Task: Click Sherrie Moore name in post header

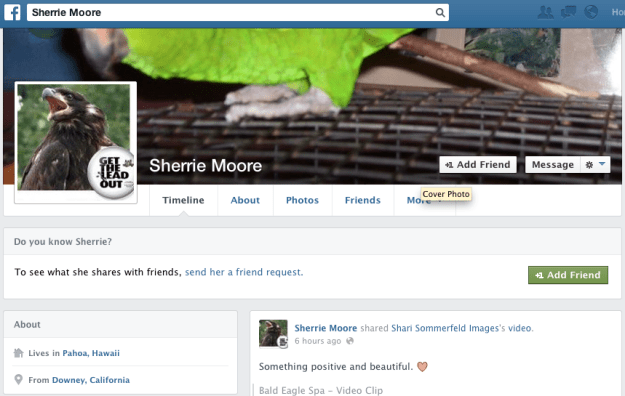Action: (326, 328)
